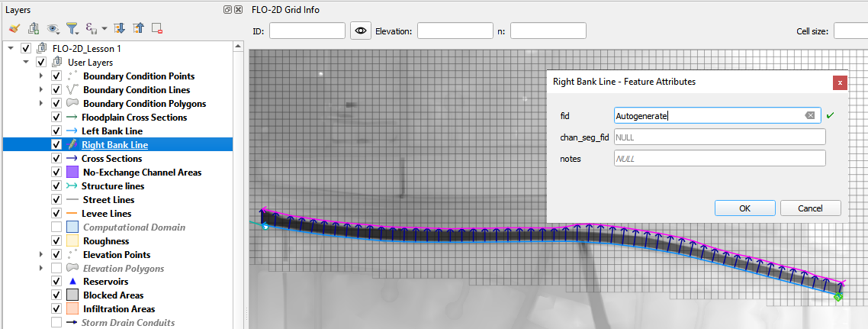The height and width of the screenshot is (329, 868).
Task: Toggle the Reservoirs layer checkbox
Action: click(x=56, y=282)
